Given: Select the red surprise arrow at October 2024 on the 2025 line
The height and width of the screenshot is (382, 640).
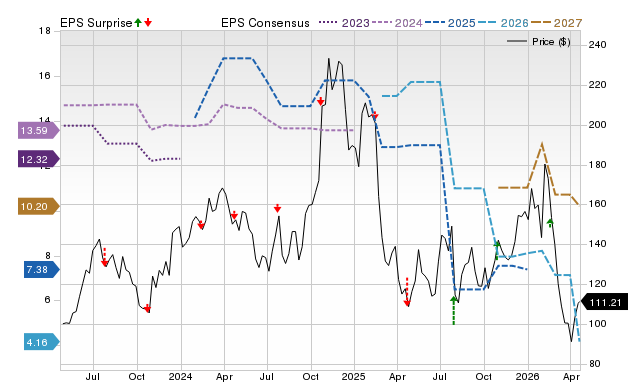Looking at the screenshot, I should (x=321, y=101).
